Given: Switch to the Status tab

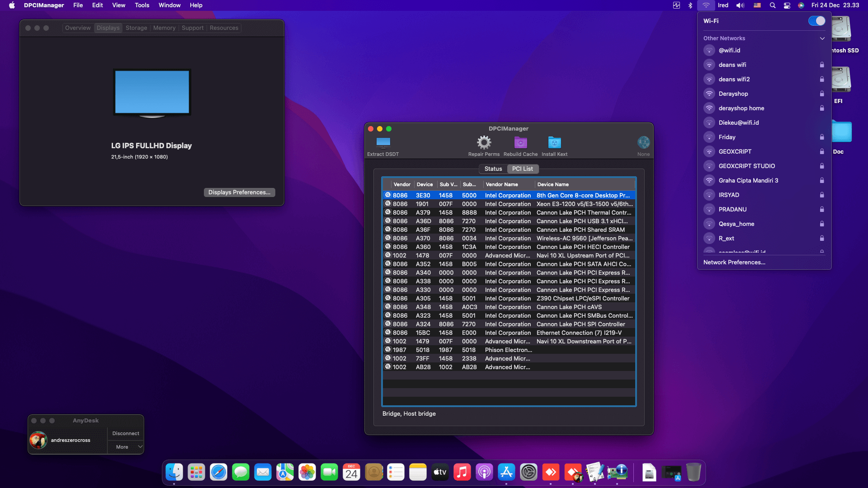Looking at the screenshot, I should 493,169.
